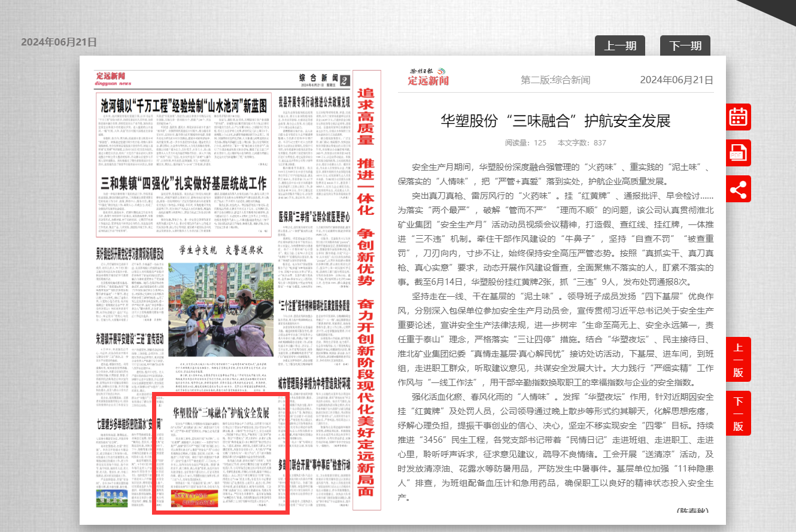Click the 滁州日报 定远新闻 logo
796x532 pixels.
click(x=429, y=77)
